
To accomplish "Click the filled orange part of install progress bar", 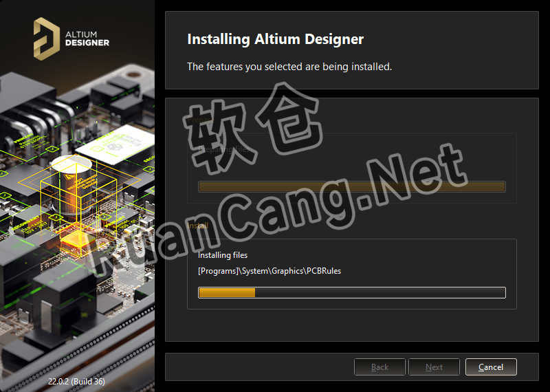I will point(227,293).
